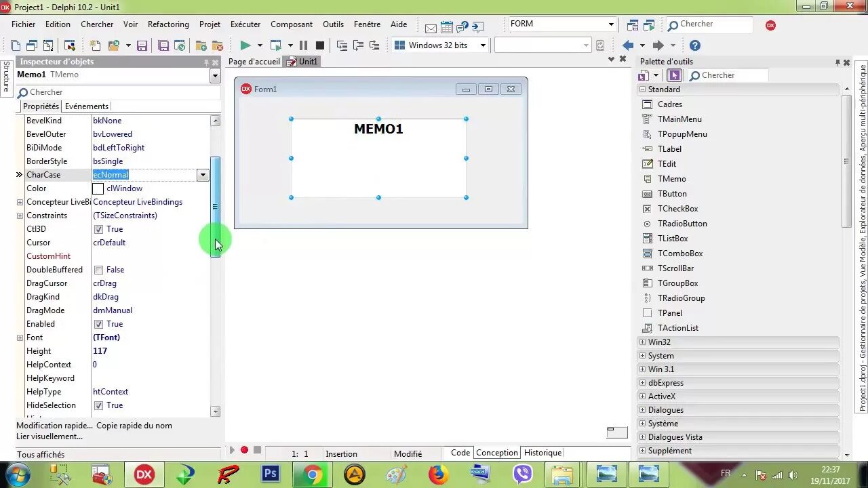Click the Stop program (black square) icon
Screen dimensions: 868x488
coord(320,45)
